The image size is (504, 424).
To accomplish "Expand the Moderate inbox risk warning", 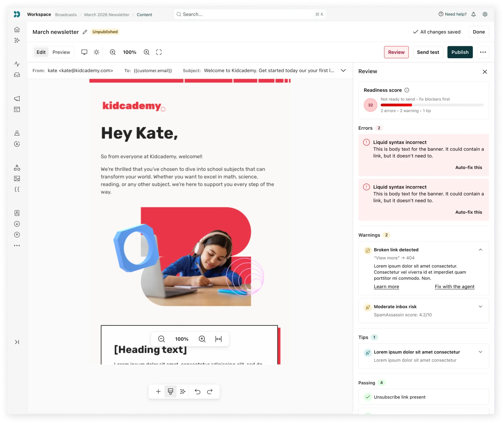I will click(480, 307).
